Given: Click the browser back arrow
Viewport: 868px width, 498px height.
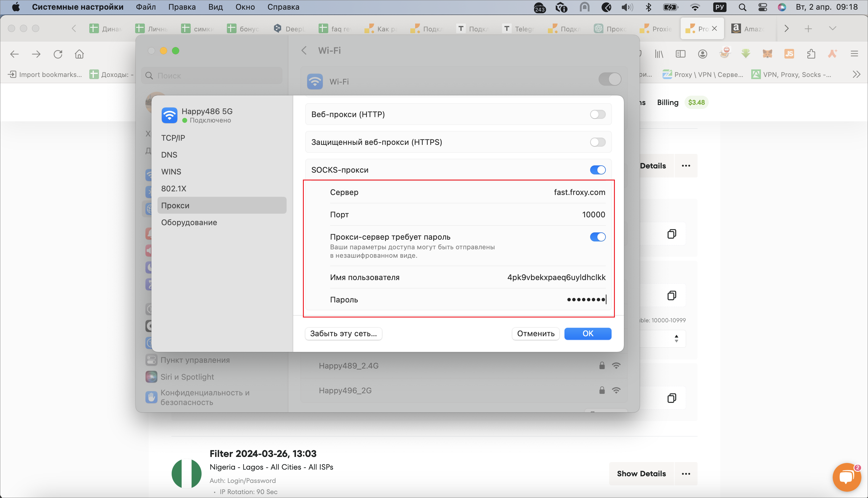Looking at the screenshot, I should pyautogui.click(x=15, y=54).
